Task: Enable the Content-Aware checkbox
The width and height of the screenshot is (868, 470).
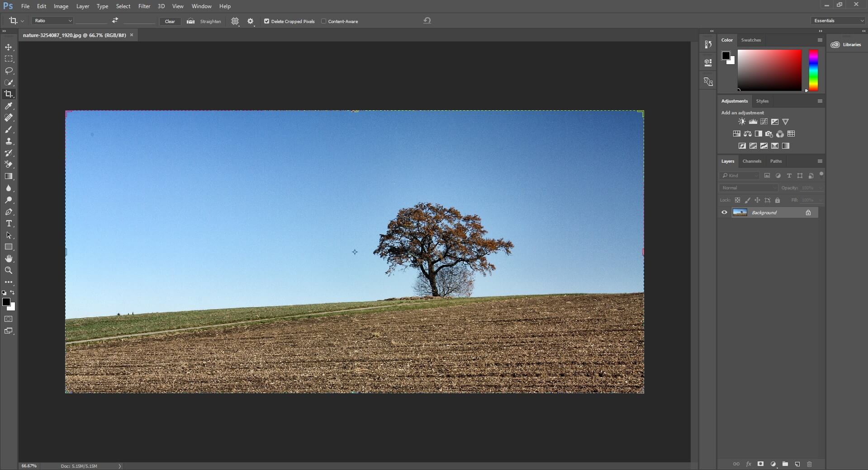Action: tap(324, 21)
